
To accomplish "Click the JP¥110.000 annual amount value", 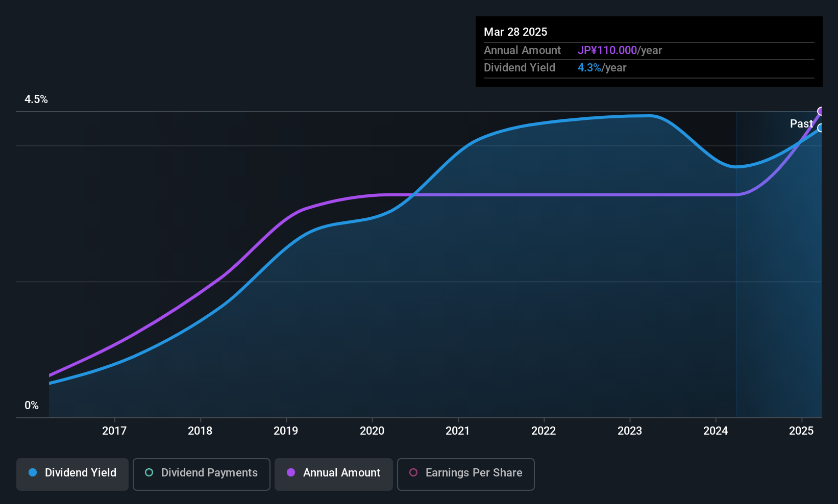I will pos(607,51).
